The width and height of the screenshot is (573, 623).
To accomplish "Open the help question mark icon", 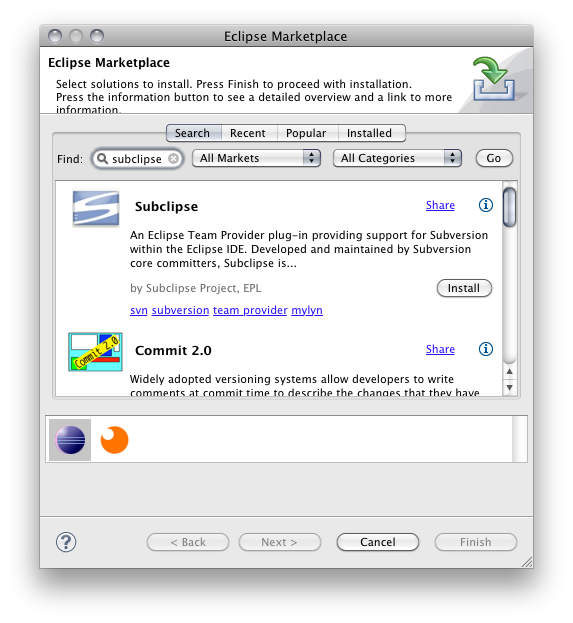I will point(66,542).
